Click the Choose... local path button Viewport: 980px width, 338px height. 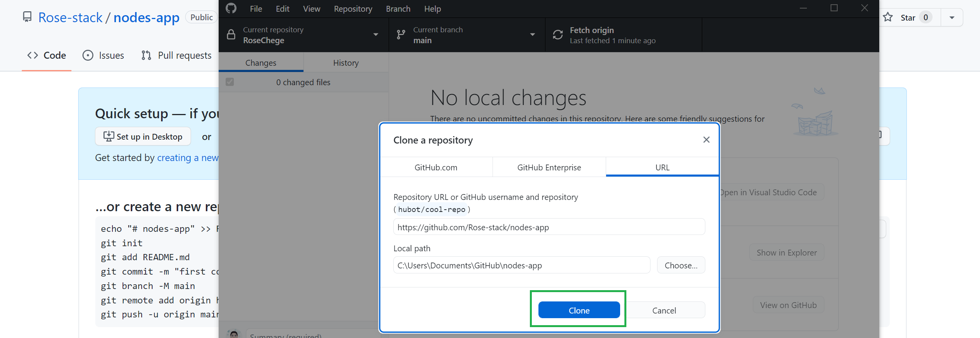[681, 265]
